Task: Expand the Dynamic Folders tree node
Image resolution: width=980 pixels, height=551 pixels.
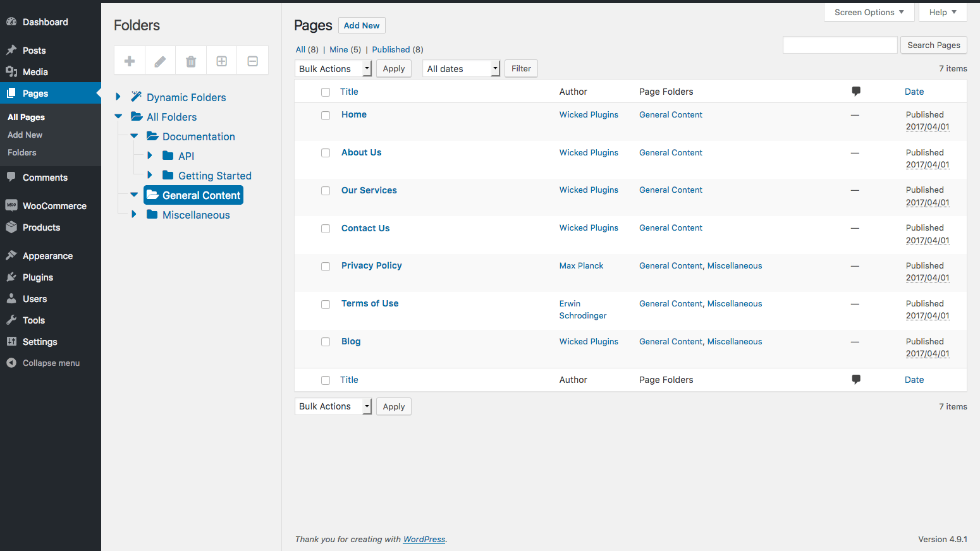Action: click(118, 97)
